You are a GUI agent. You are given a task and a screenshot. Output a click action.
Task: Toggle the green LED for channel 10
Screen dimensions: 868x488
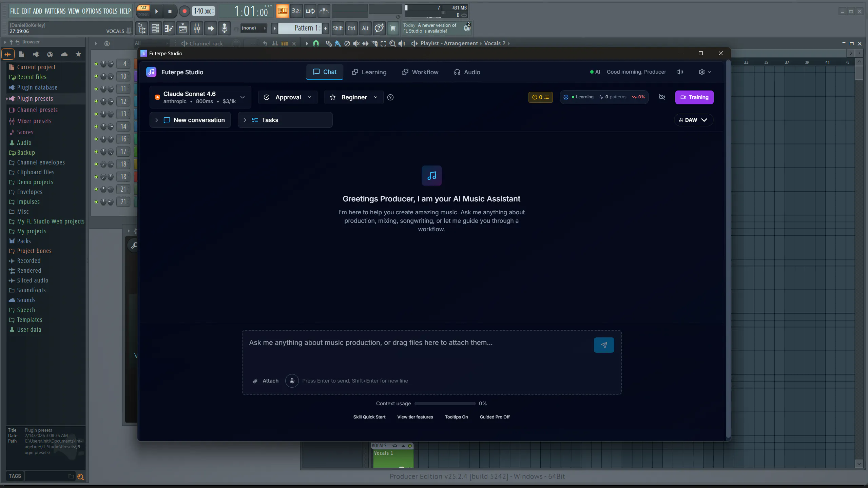click(x=96, y=76)
